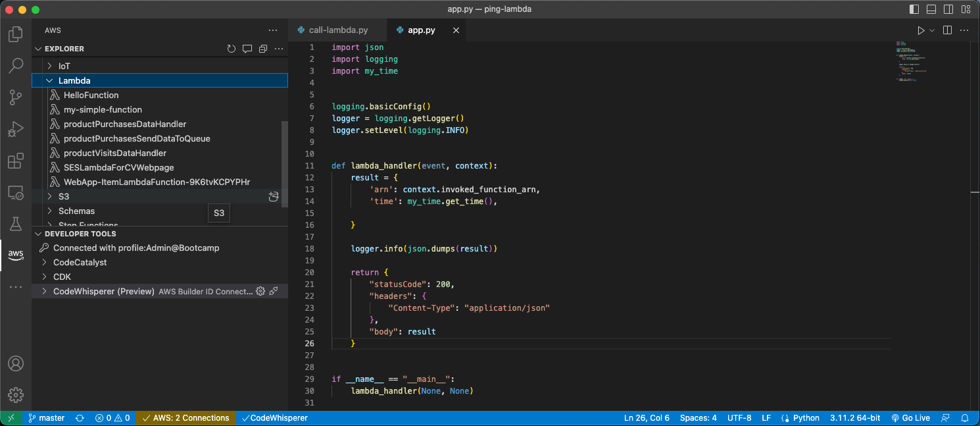Click the feedback icon in status bar
980x426 pixels.
point(945,418)
